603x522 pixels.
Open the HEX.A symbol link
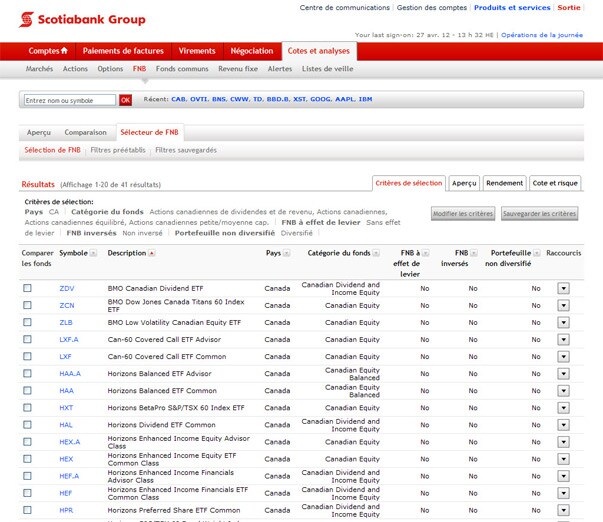[x=70, y=441]
